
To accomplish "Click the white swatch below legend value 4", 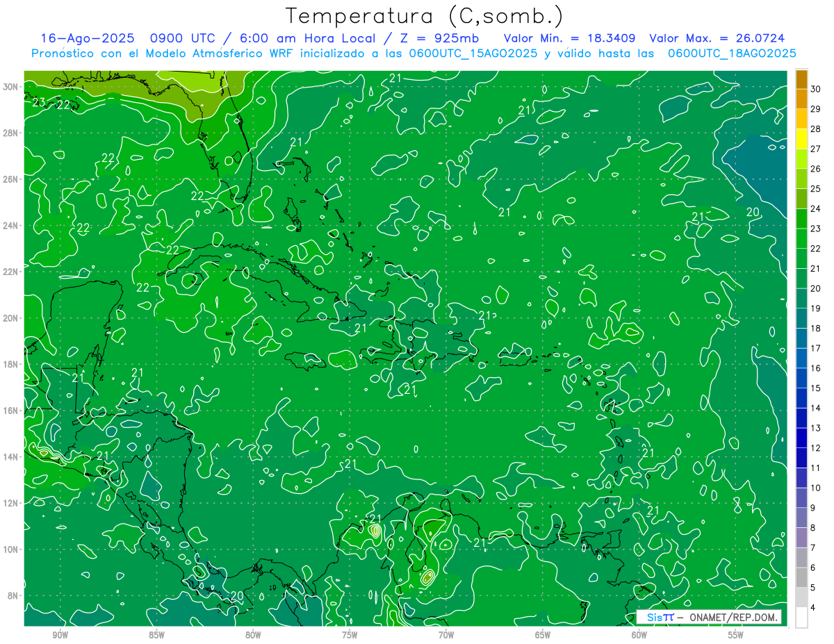I will (801, 618).
